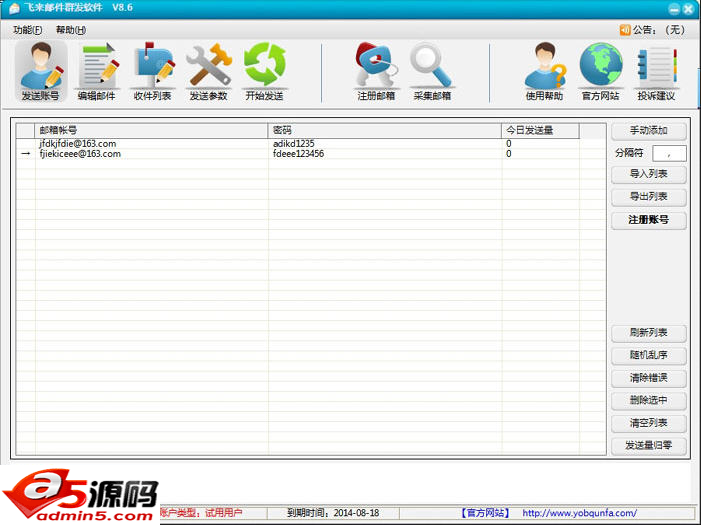Open the 功能(F) menu
701x525 pixels.
(x=28, y=30)
